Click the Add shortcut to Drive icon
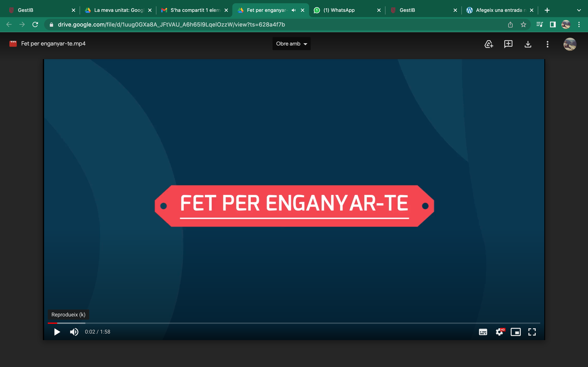588x367 pixels. (x=489, y=44)
